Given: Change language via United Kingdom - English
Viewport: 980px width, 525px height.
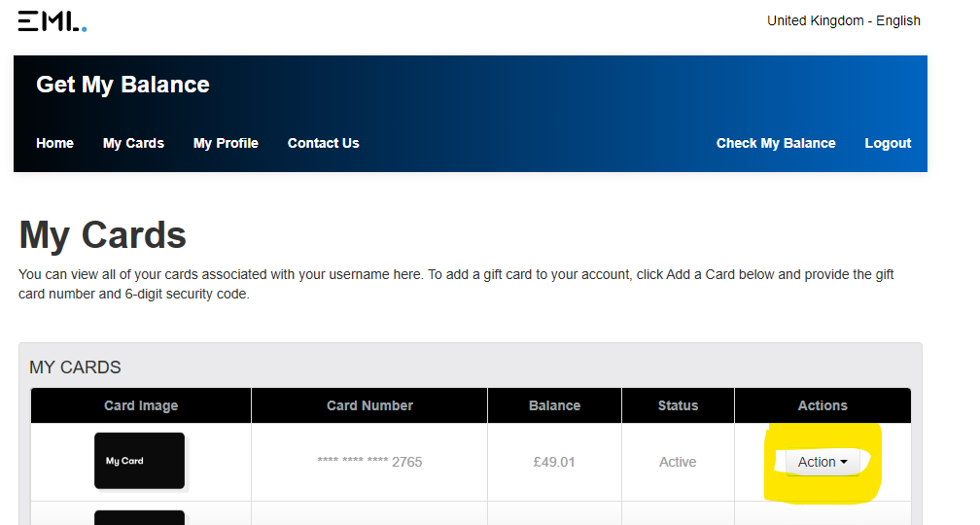Looking at the screenshot, I should [x=844, y=20].
